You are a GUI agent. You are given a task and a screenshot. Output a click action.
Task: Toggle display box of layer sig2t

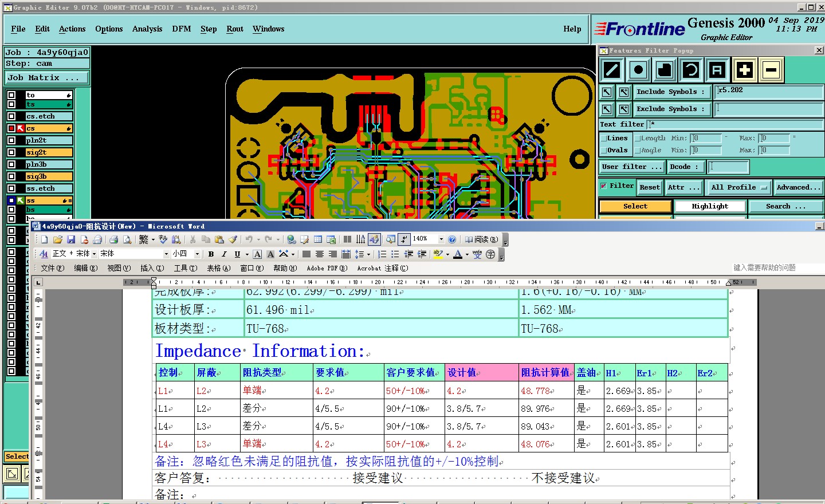[x=11, y=152]
